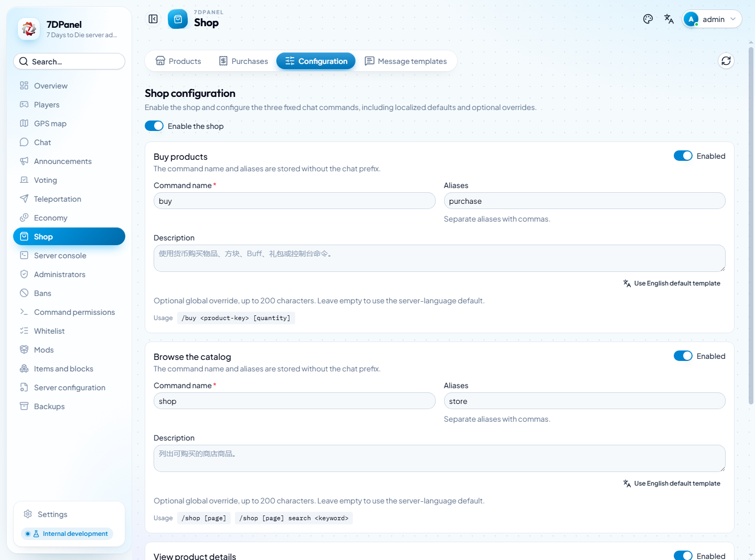Toggle Buy products Enabled switch
The width and height of the screenshot is (755, 560).
[683, 156]
